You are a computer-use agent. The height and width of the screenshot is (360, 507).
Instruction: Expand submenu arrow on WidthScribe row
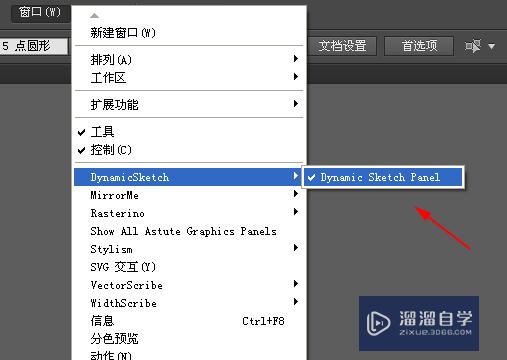(x=295, y=302)
